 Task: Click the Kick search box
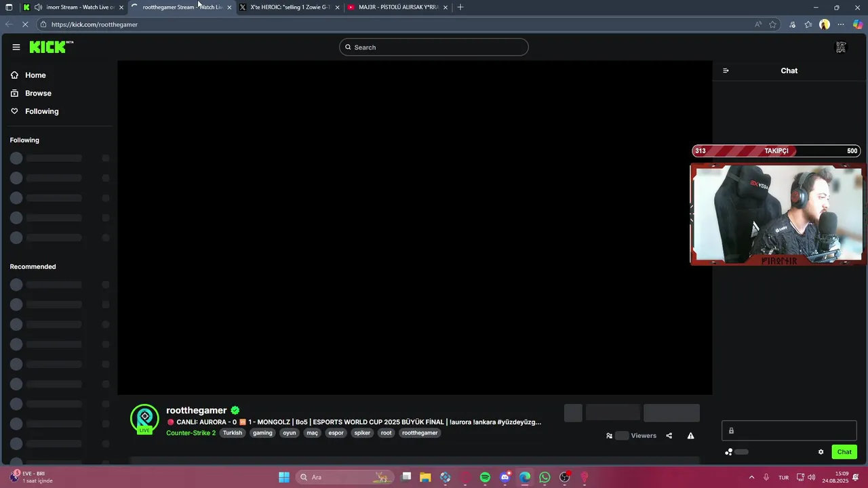(434, 47)
